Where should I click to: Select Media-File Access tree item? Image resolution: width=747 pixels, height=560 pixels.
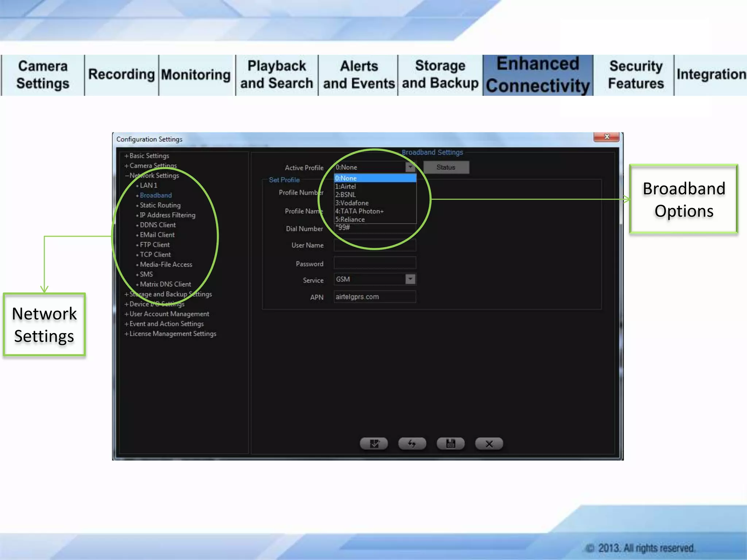pos(166,264)
